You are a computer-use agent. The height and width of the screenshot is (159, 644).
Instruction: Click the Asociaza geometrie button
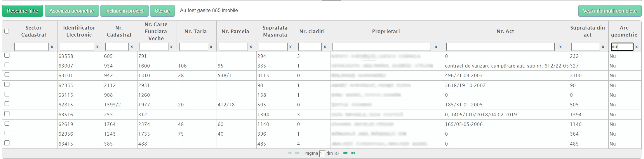pyautogui.click(x=72, y=11)
